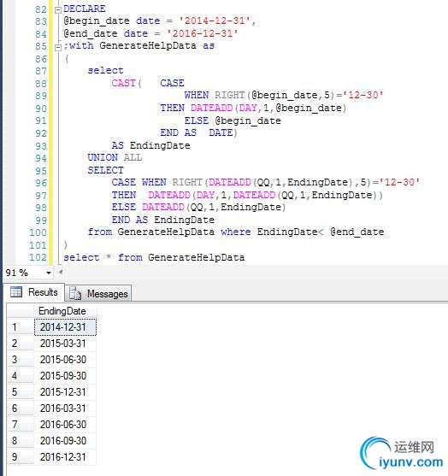This screenshot has width=448, height=476.
Task: Select result cell 2016-06-30
Action: click(65, 425)
